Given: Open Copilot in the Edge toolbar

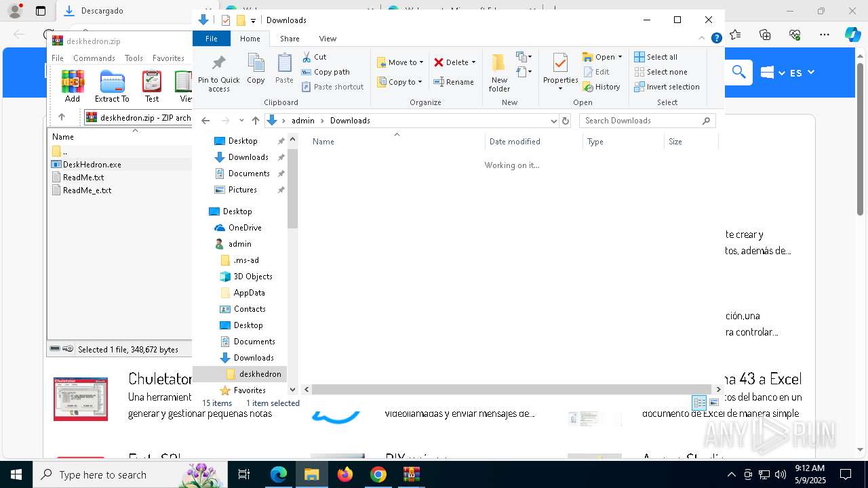Looking at the screenshot, I should pos(852,35).
